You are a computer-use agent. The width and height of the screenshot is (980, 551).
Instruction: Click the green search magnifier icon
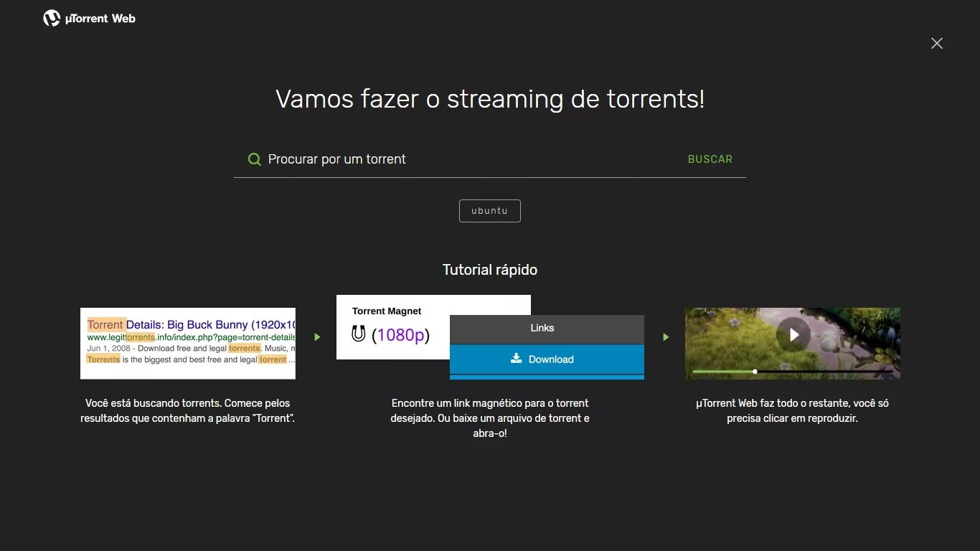click(x=254, y=159)
